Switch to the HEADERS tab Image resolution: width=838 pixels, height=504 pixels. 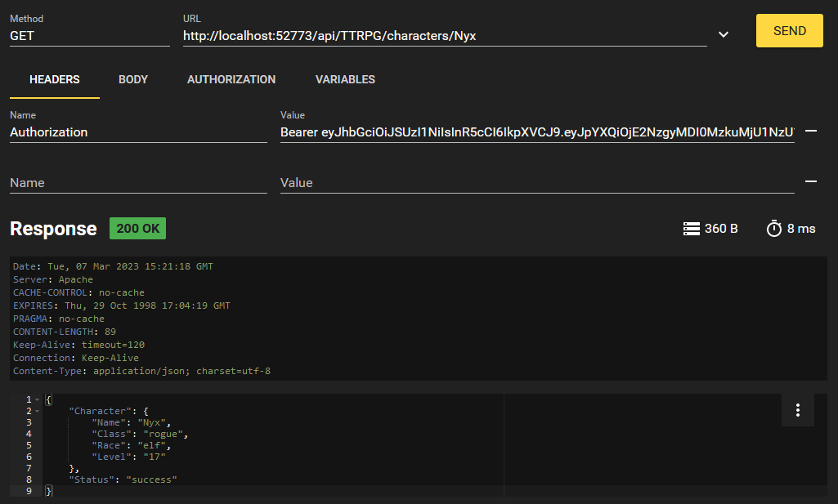pyautogui.click(x=55, y=79)
